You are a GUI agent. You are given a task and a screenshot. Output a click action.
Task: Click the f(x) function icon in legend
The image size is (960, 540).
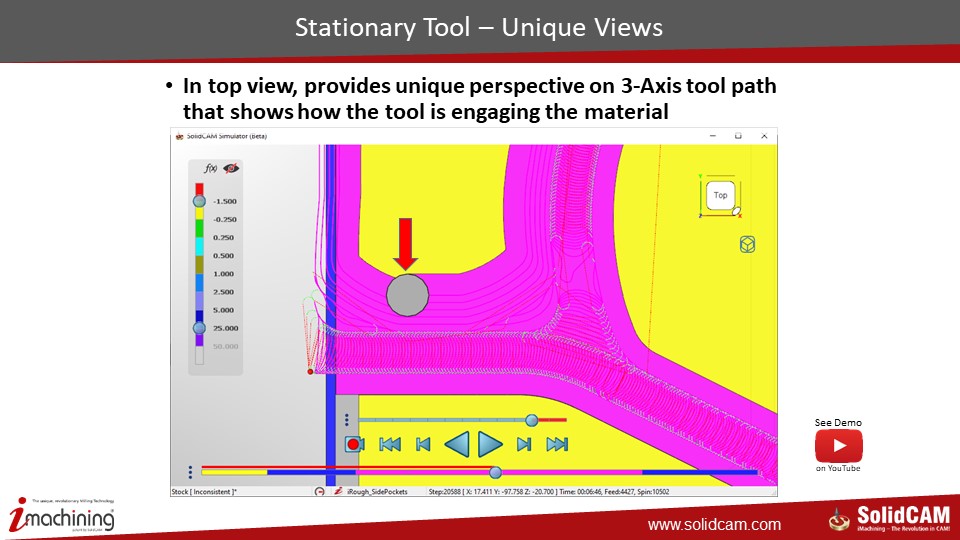coord(211,169)
